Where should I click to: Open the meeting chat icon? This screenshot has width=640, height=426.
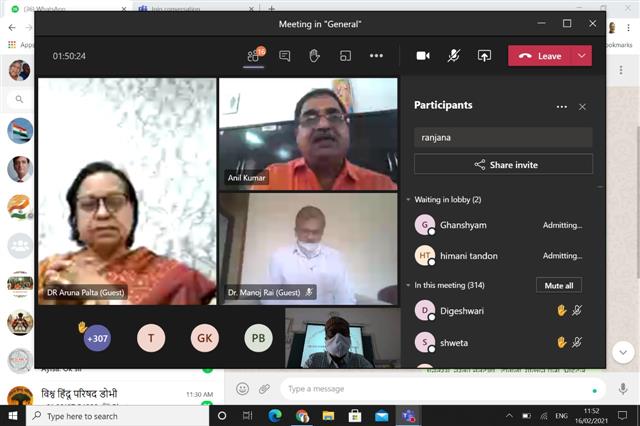[x=284, y=56]
